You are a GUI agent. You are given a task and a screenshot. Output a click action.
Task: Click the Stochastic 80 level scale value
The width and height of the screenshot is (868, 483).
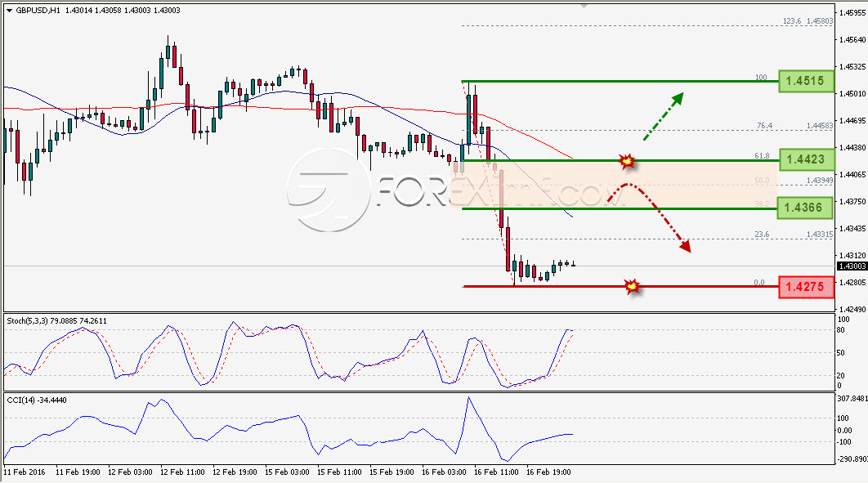(x=840, y=329)
